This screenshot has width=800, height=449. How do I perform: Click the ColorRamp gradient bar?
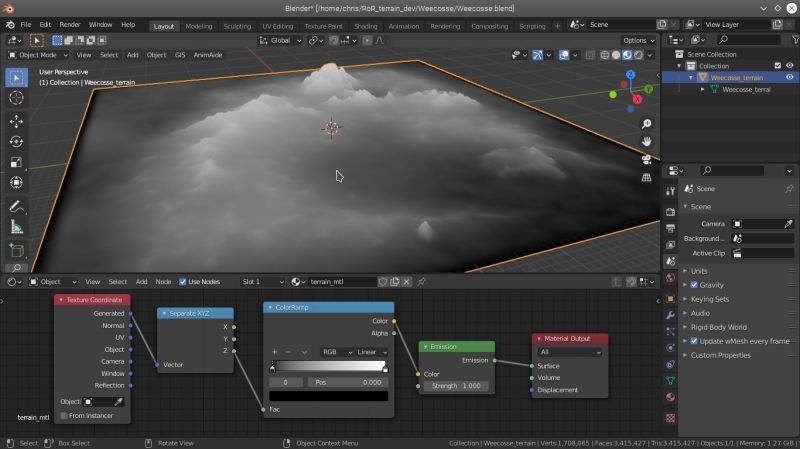(x=329, y=366)
